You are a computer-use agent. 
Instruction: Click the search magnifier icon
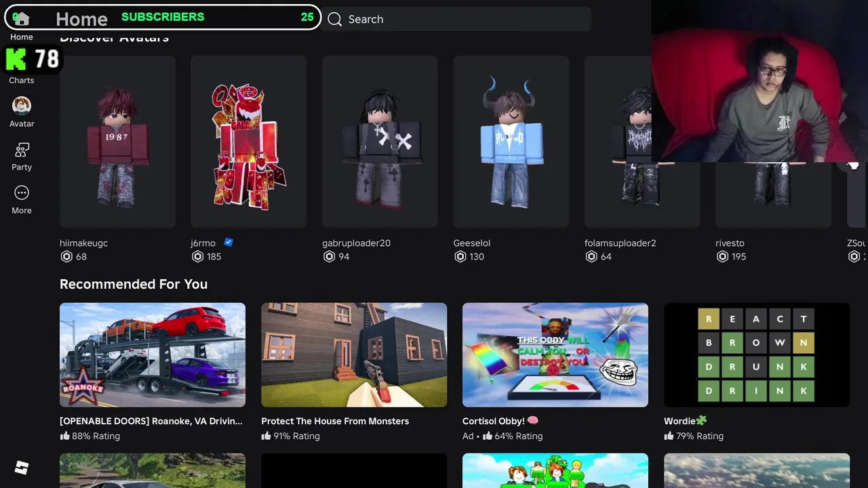pyautogui.click(x=334, y=19)
